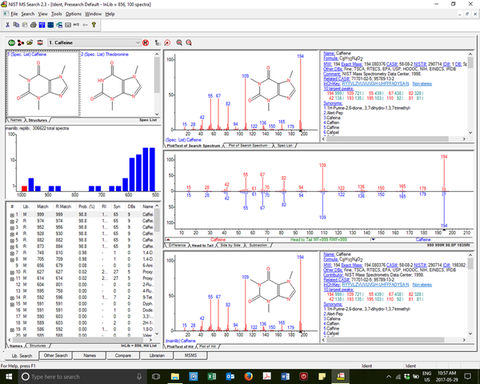Click the Copy icon in top toolbar

(x=16, y=25)
